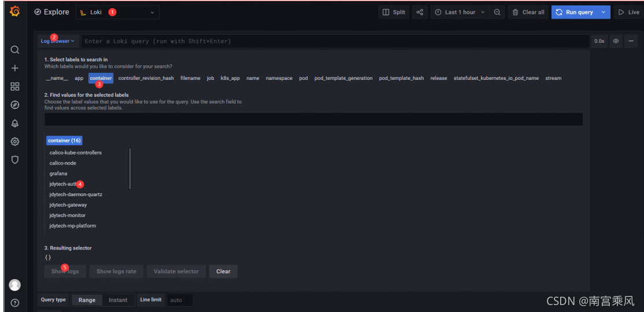644x312 pixels.
Task: Open the user profile avatar
Action: 15,285
